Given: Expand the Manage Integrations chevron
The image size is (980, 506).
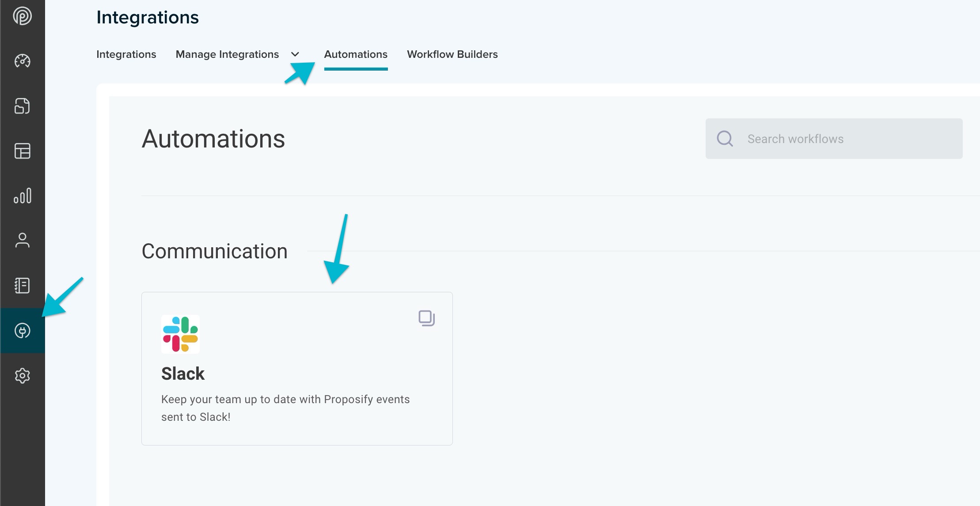Looking at the screenshot, I should tap(295, 54).
